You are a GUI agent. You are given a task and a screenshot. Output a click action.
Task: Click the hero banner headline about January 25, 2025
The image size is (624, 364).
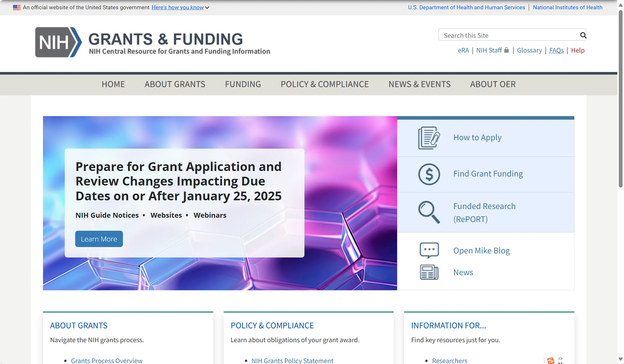coord(178,181)
